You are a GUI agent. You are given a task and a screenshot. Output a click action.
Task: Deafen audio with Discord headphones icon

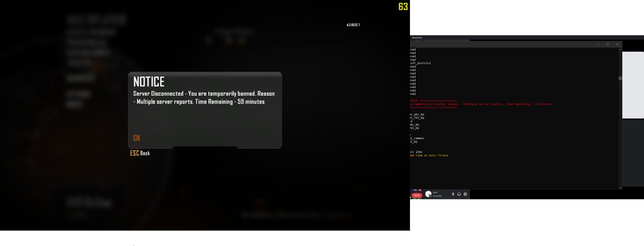click(459, 194)
